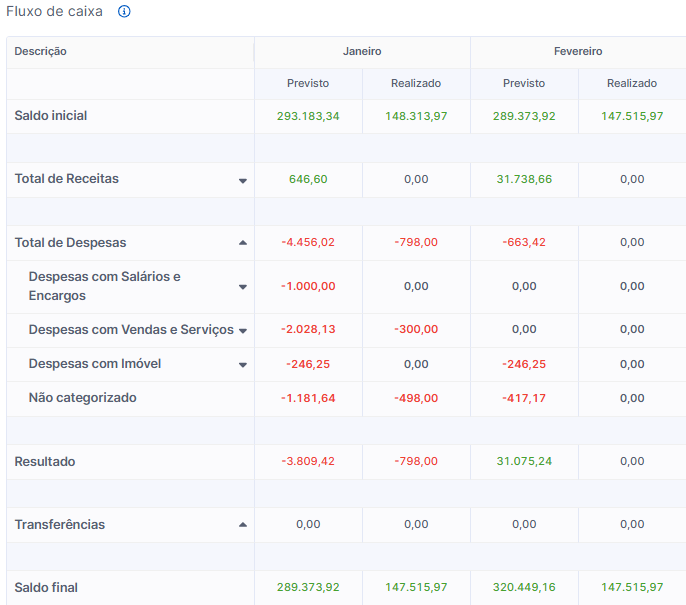Screen dimensions: 686x605
Task: Click Janeiro Previsto column header
Action: 308,84
